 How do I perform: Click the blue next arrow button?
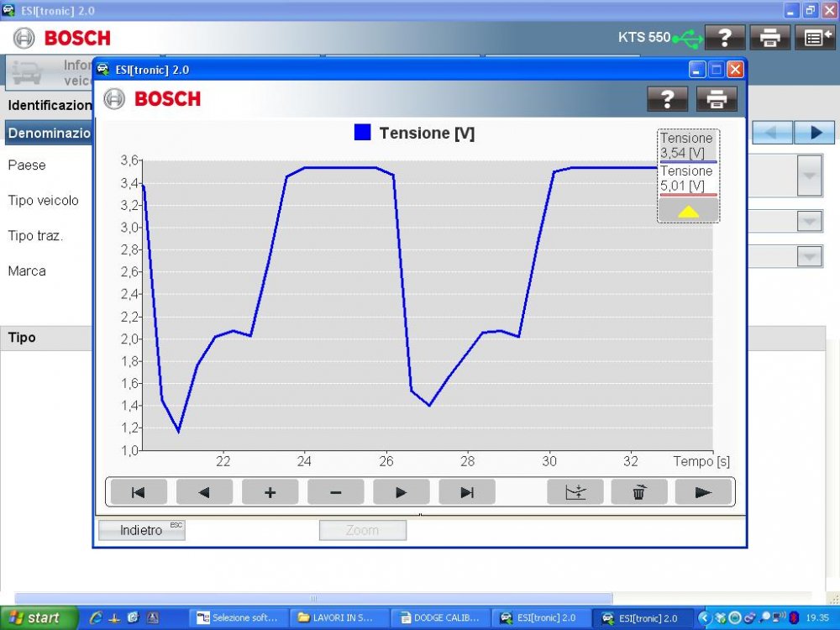(814, 132)
